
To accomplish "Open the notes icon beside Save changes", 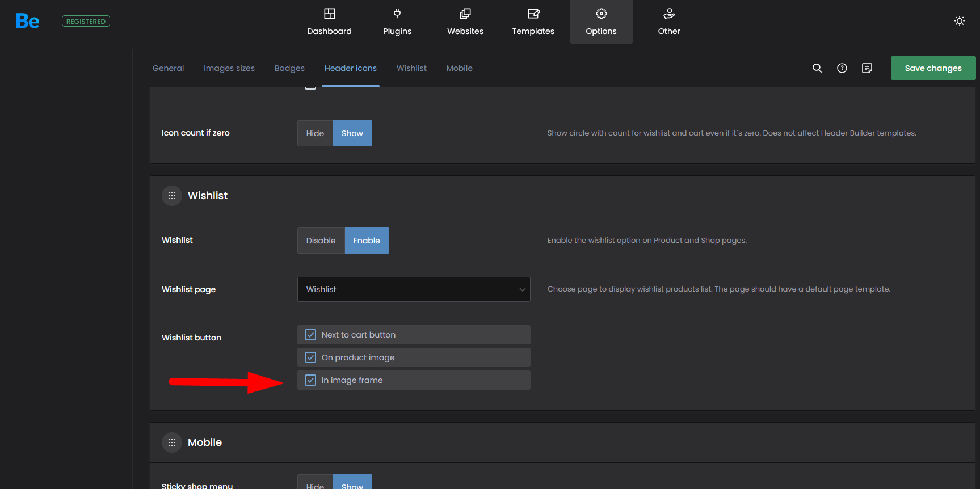I will [x=867, y=68].
